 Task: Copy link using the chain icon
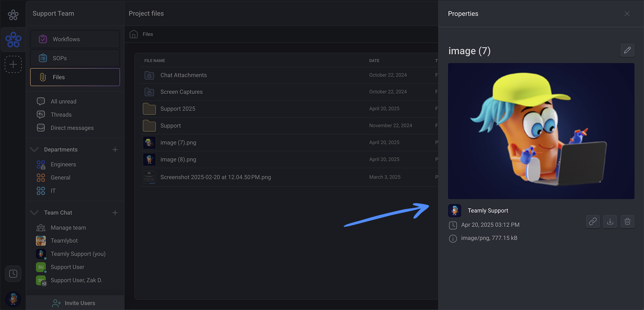click(593, 222)
